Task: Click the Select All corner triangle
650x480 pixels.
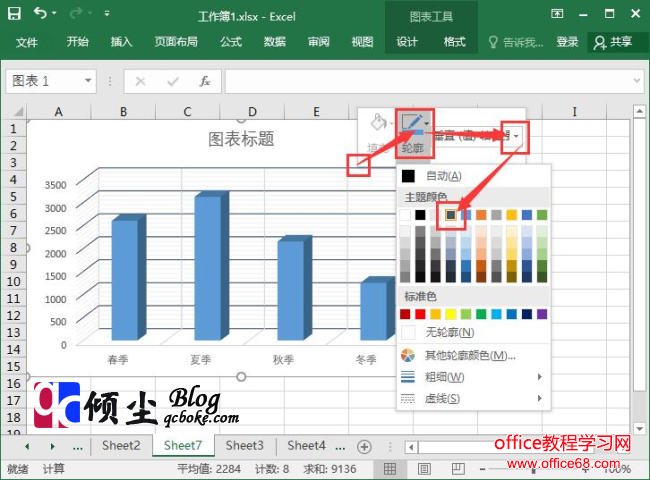Action: tap(18, 112)
